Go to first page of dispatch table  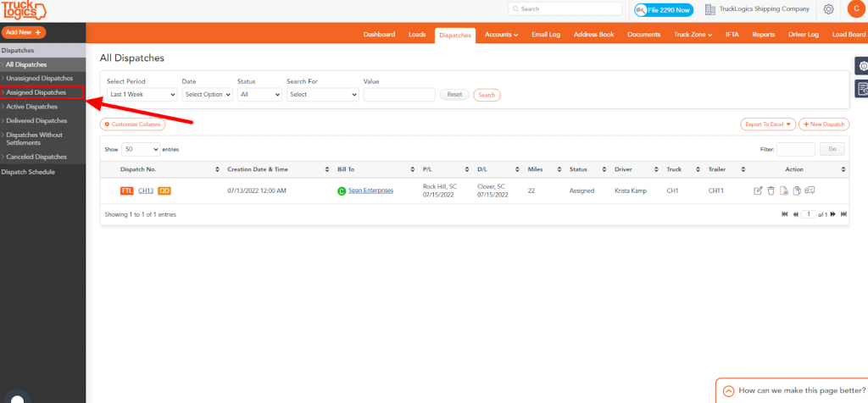click(784, 214)
